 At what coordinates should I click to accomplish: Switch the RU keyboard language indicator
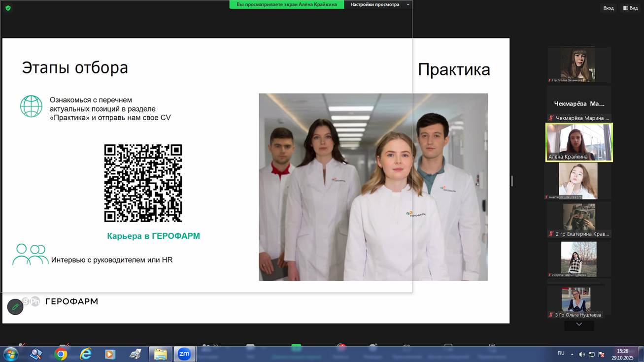click(x=561, y=353)
